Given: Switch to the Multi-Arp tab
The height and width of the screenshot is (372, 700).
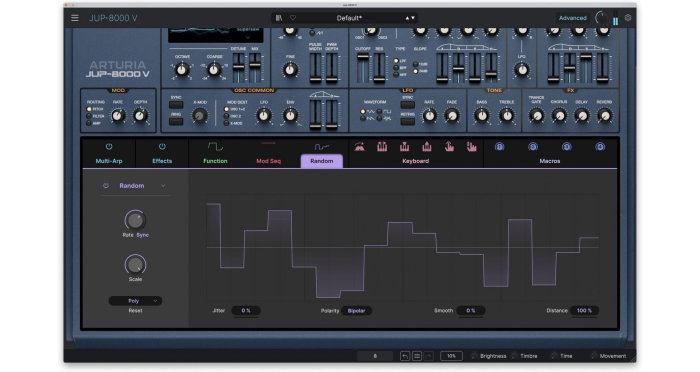Looking at the screenshot, I should tap(109, 161).
